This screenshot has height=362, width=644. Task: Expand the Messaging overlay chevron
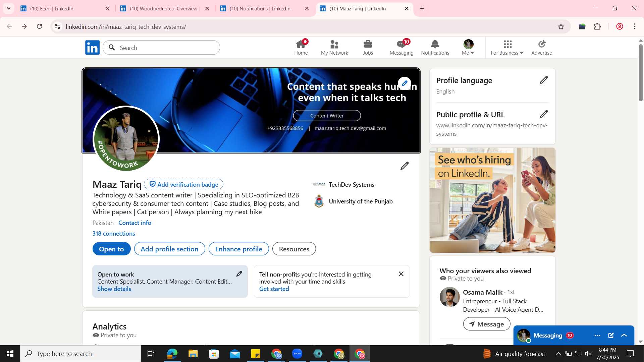point(624,336)
